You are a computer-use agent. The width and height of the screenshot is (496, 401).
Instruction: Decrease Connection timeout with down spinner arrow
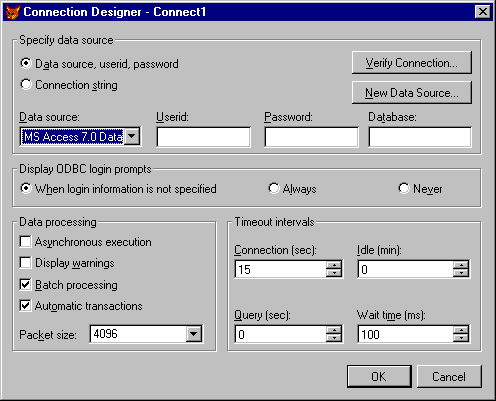coord(334,273)
